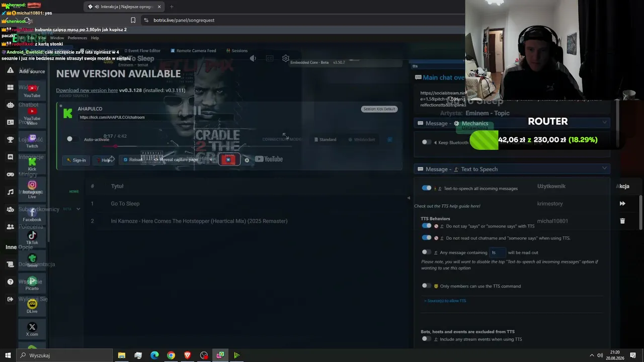Viewport: 644px width, 362px height.
Task: Add a Facebook source
Action: click(x=32, y=215)
